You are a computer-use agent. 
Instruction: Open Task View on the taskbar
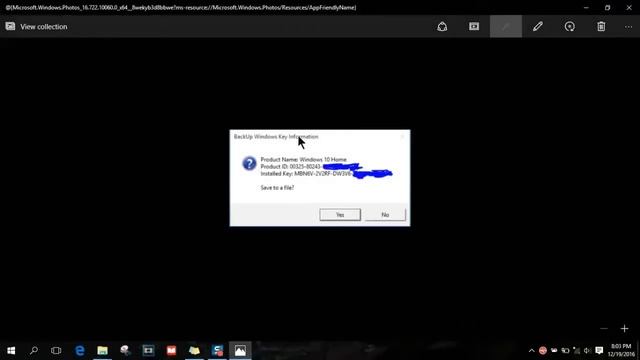(x=56, y=350)
